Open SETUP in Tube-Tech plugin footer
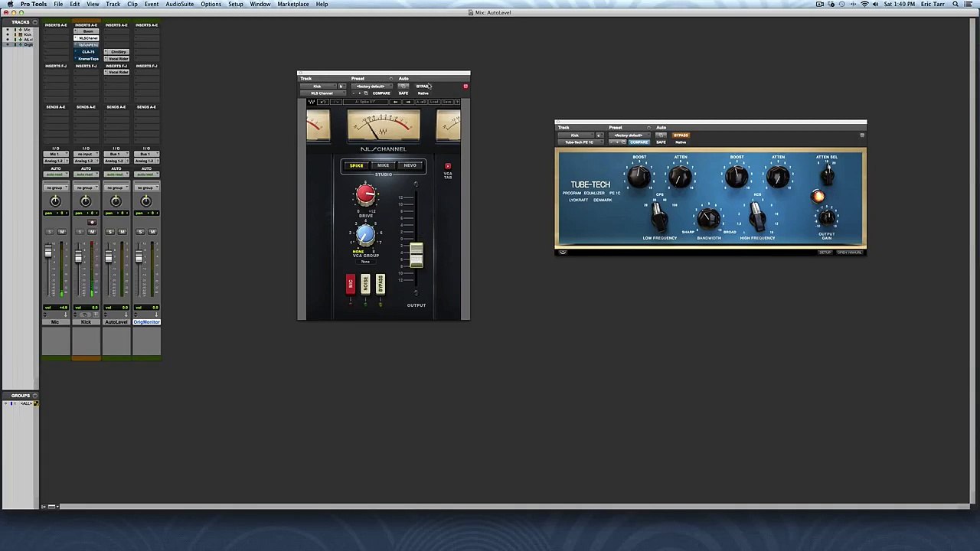Viewport: 980px width, 551px height. (x=825, y=252)
